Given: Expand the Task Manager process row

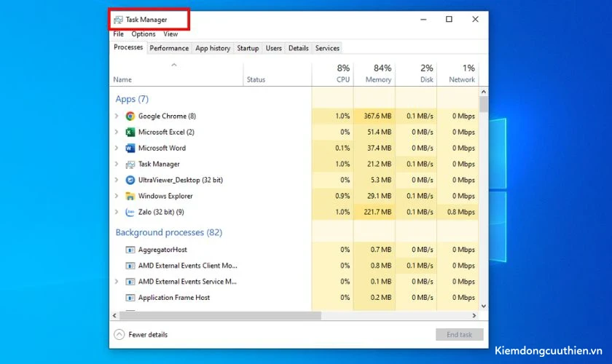Looking at the screenshot, I should (117, 164).
